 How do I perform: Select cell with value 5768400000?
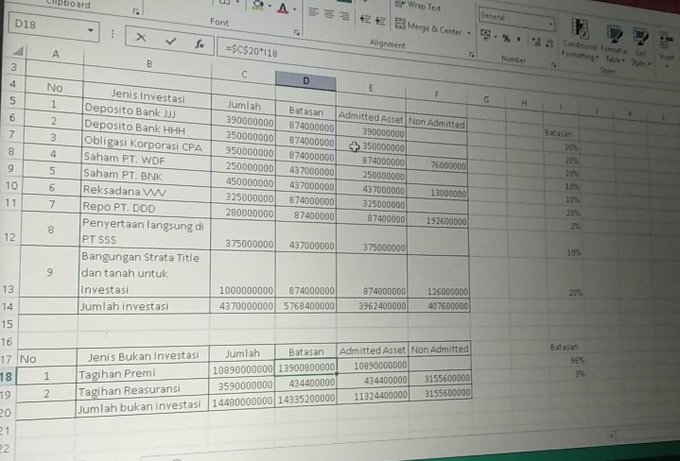pyautogui.click(x=306, y=306)
